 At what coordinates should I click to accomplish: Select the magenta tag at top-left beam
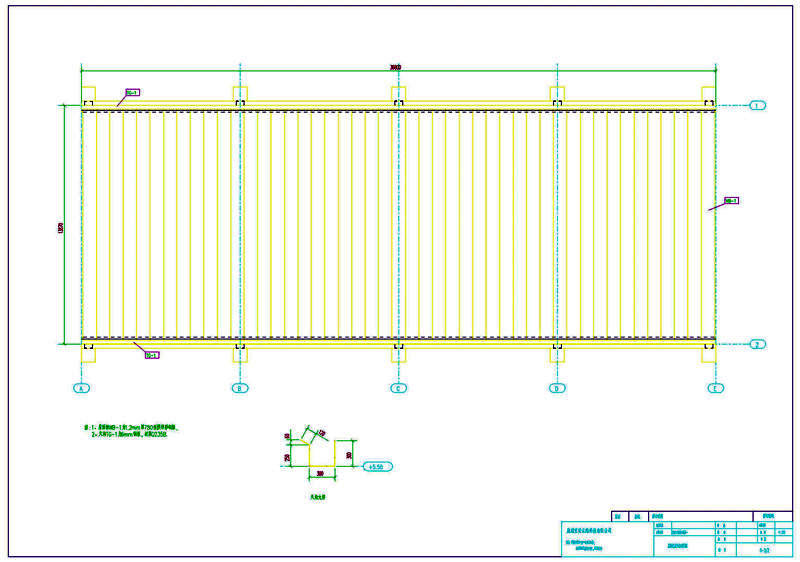(132, 92)
